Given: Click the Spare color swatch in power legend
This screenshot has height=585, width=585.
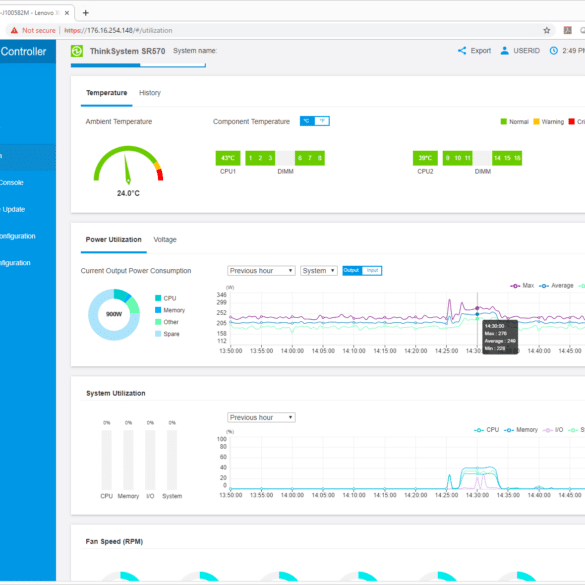Looking at the screenshot, I should pyautogui.click(x=158, y=334).
